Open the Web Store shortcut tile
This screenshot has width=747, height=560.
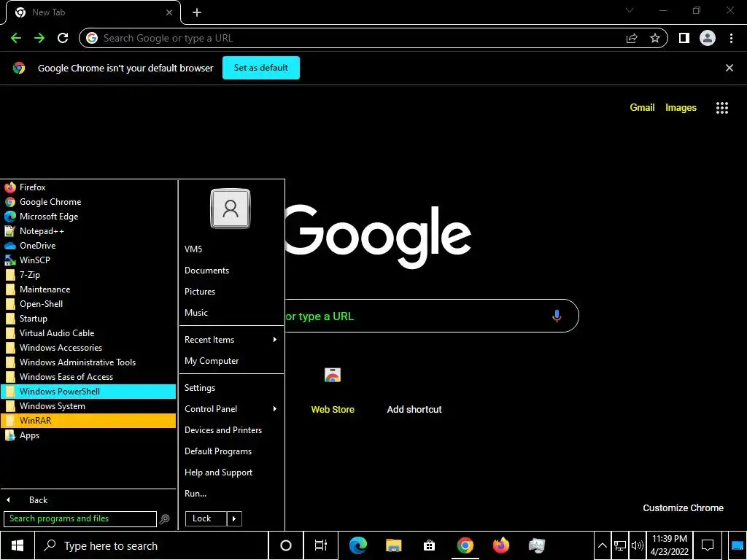point(333,389)
